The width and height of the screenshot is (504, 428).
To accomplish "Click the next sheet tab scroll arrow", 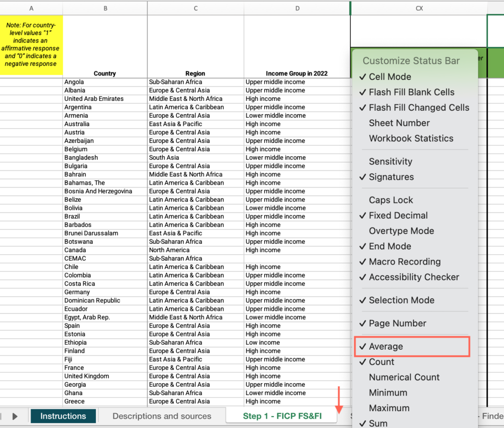I will pyautogui.click(x=15, y=416).
